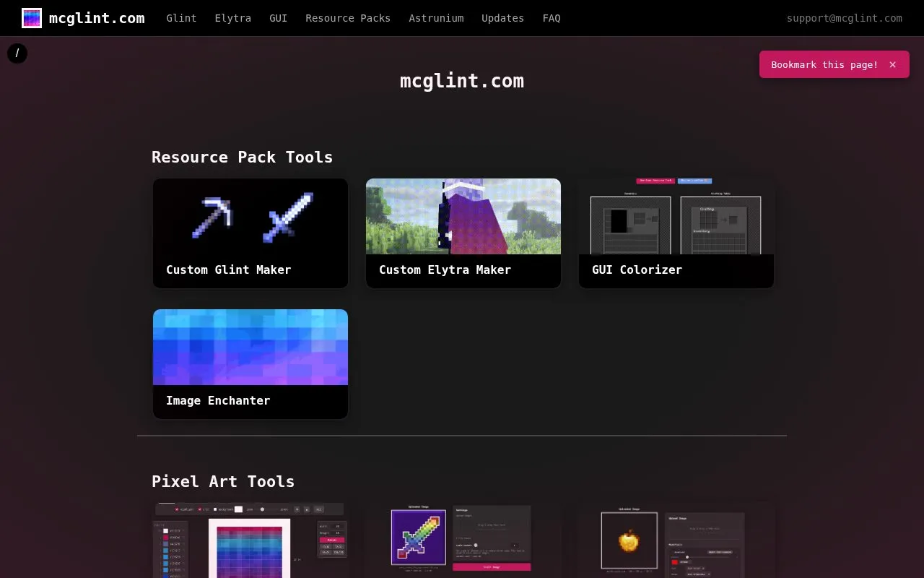Open the Updates page link

point(503,18)
